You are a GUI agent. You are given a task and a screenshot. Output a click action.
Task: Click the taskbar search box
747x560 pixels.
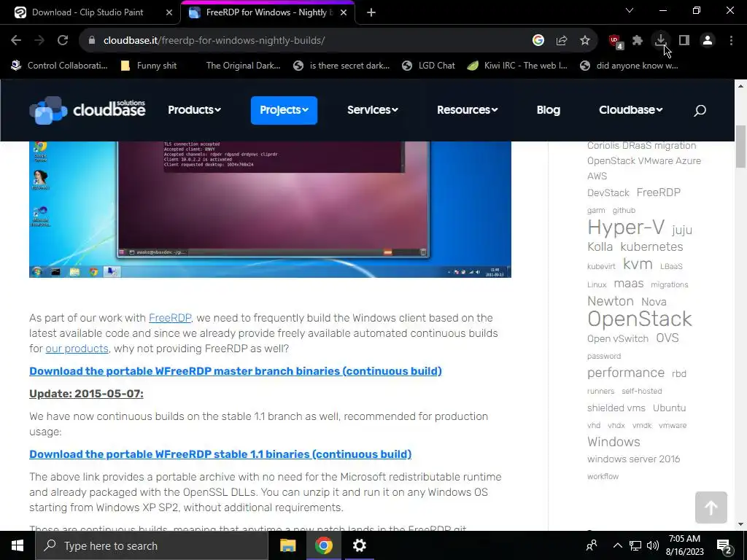152,545
